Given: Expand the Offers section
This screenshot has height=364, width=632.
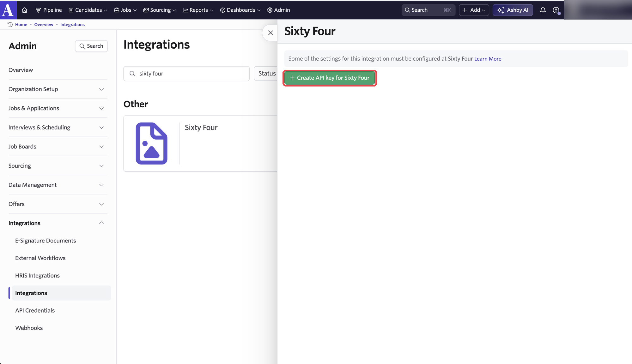Looking at the screenshot, I should (58, 204).
